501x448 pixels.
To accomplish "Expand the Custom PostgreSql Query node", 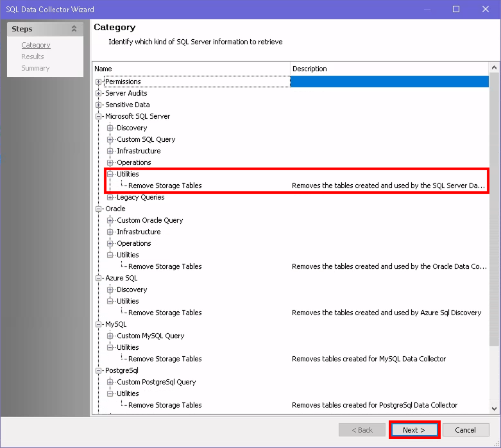I will click(110, 382).
